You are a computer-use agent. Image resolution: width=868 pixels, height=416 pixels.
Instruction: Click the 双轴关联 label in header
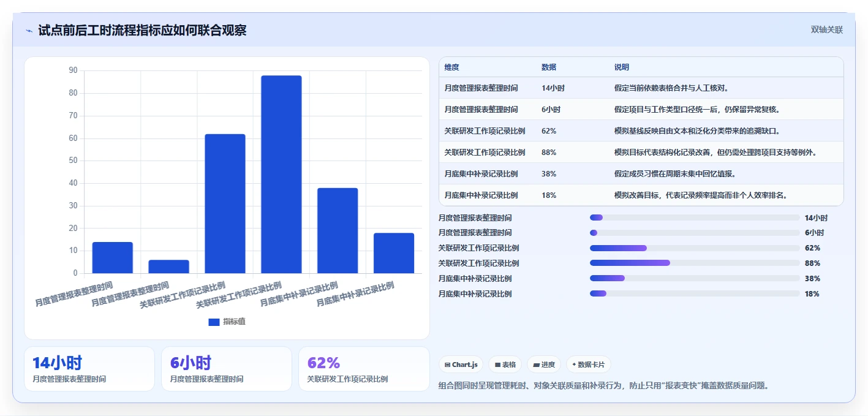(827, 30)
